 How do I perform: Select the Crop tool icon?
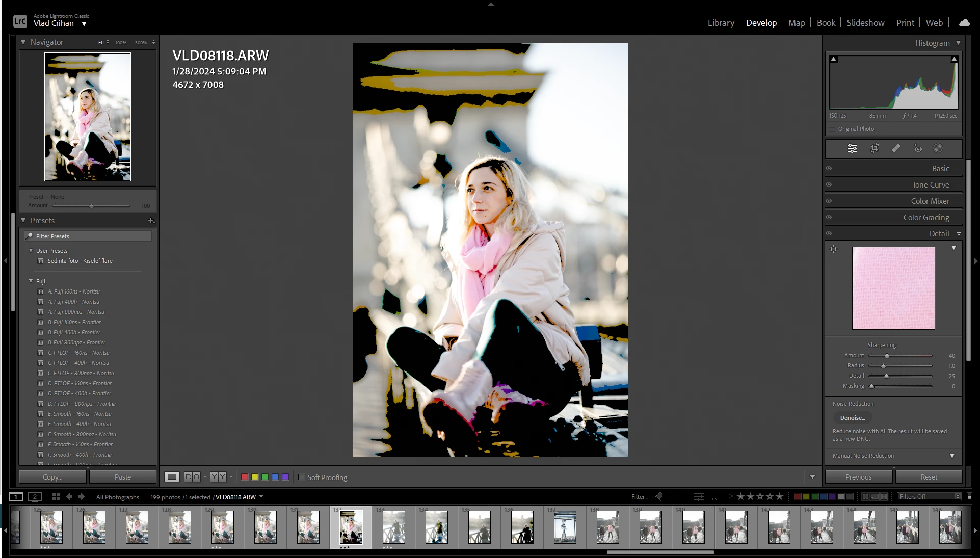pos(875,148)
